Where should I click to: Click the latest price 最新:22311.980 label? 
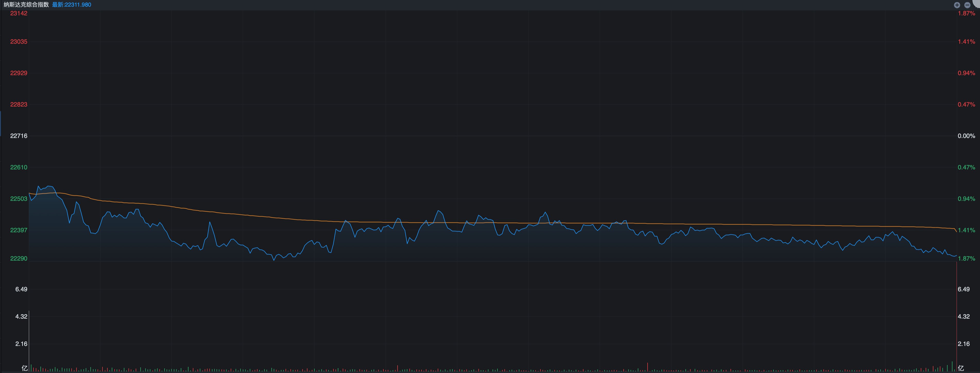[72, 5]
